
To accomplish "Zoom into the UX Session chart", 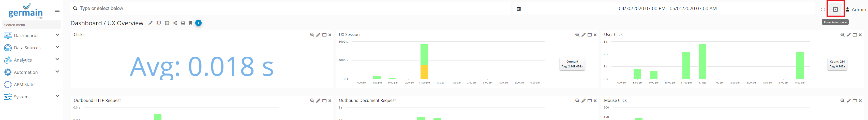I will [x=577, y=35].
